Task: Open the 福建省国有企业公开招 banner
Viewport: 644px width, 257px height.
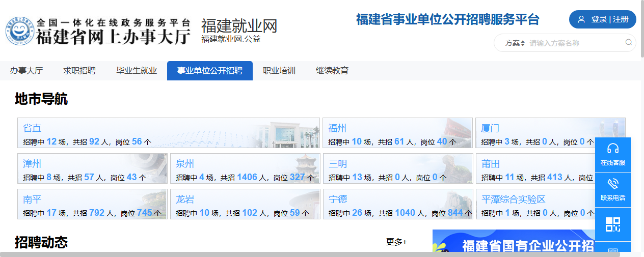Action: click(514, 244)
